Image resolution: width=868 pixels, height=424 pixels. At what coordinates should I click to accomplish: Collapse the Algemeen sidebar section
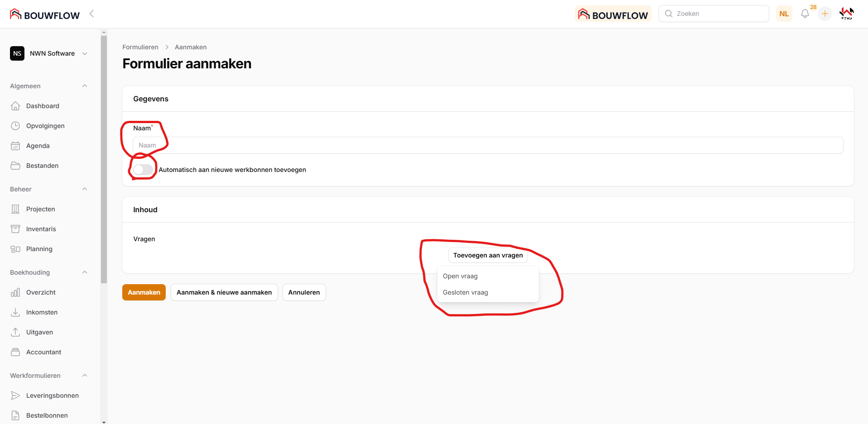85,86
